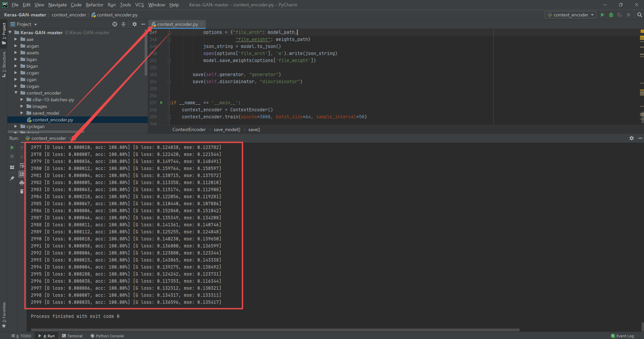Open Run panel settings gear
This screenshot has height=339, width=644.
click(x=632, y=138)
